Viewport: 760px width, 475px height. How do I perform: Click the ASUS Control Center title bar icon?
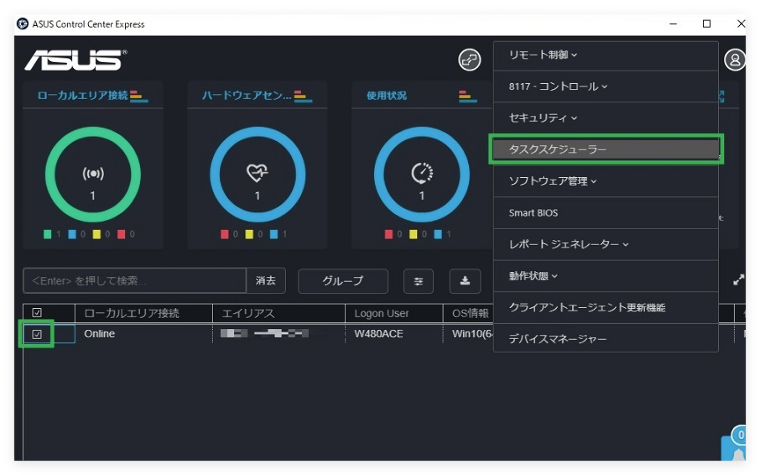[x=22, y=24]
